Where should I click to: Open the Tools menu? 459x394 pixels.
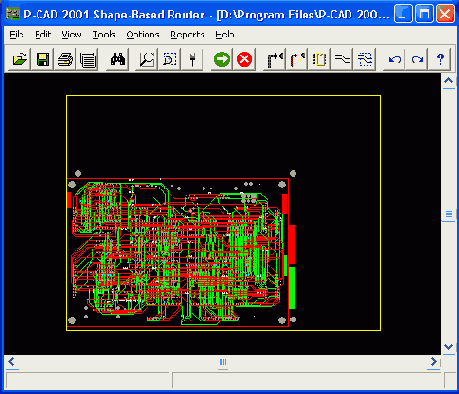tap(104, 34)
